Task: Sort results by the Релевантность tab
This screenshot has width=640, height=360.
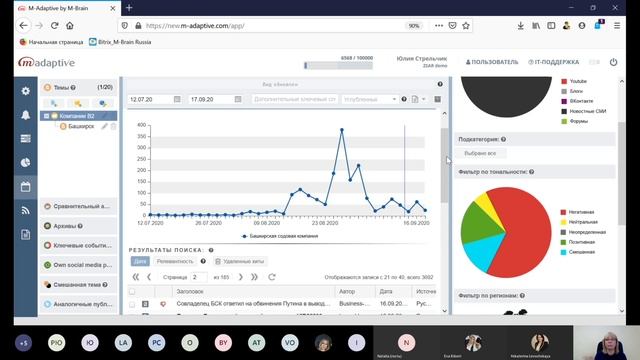Action: [175, 261]
